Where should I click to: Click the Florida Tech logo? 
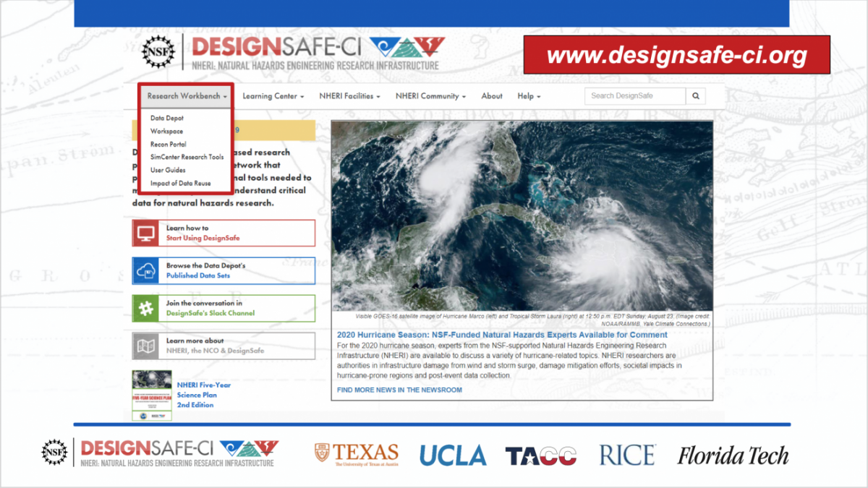tap(733, 455)
